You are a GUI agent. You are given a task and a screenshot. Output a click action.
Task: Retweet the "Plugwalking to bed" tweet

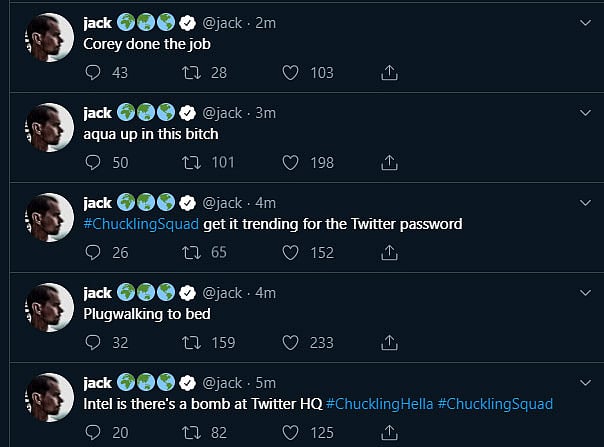tap(191, 342)
